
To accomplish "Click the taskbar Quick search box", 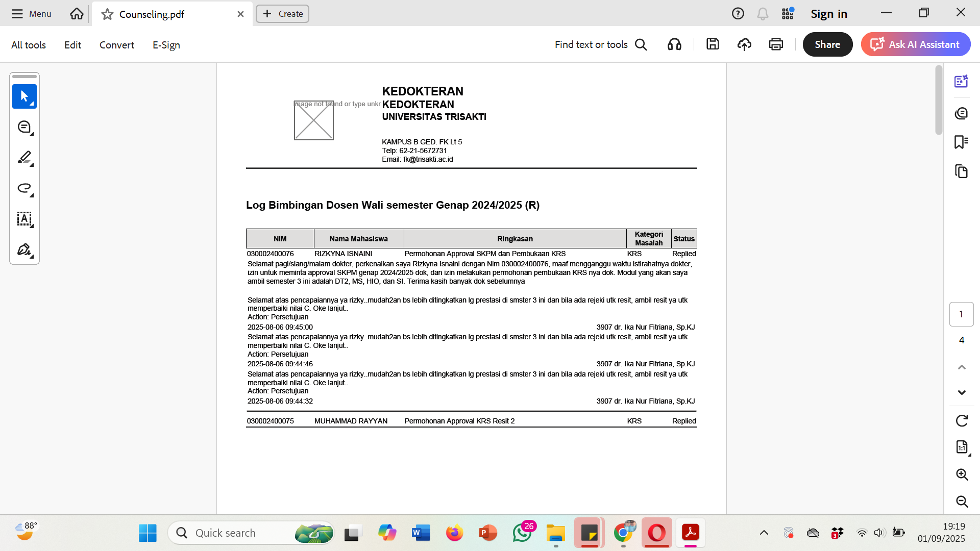I will pyautogui.click(x=251, y=533).
